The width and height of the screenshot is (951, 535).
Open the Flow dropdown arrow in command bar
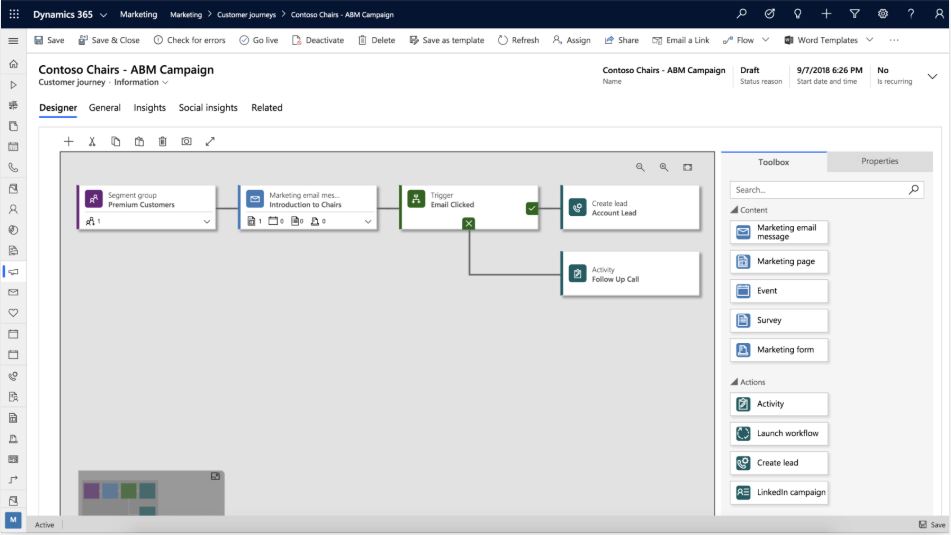765,40
